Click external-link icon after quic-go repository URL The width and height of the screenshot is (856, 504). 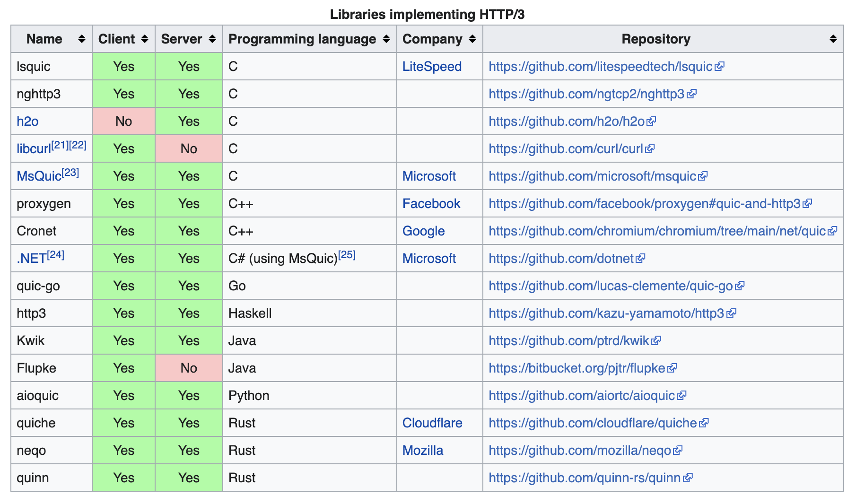(740, 286)
